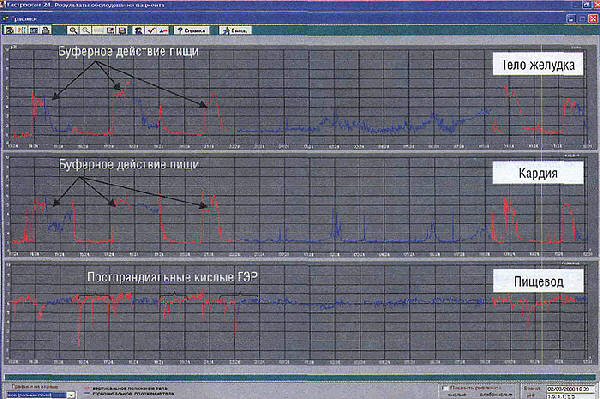Click the Тело желудка chart label
Viewport: 600px width, 399px height.
pos(538,64)
